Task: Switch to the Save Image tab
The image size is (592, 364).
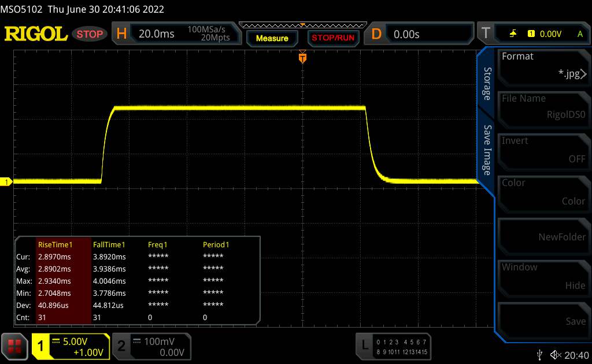Action: pos(487,150)
